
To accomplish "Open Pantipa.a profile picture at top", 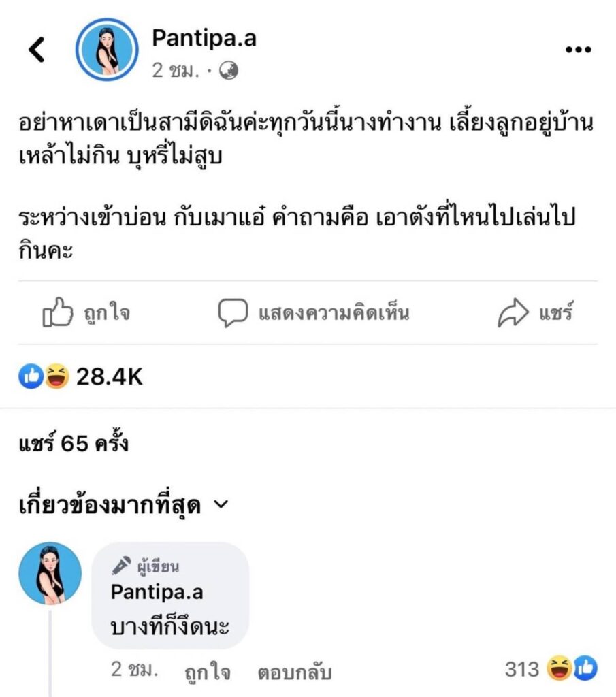I will (x=106, y=50).
